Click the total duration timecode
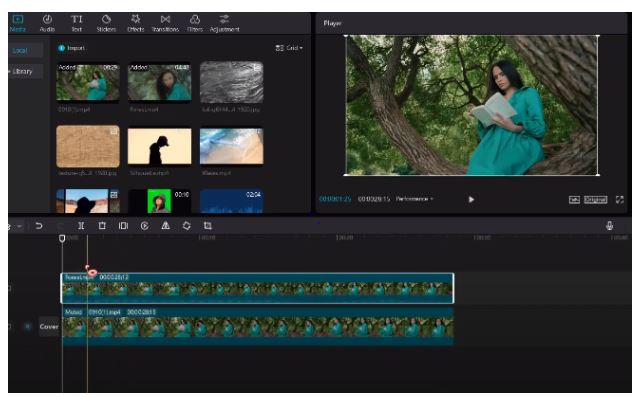Image resolution: width=634 pixels, height=397 pixels. coord(374,199)
